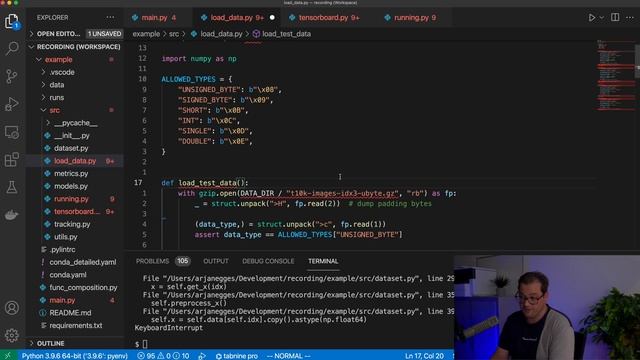Viewport: 640px width, 360px height.
Task: Open the editor More Actions ellipsis
Action: [630, 18]
